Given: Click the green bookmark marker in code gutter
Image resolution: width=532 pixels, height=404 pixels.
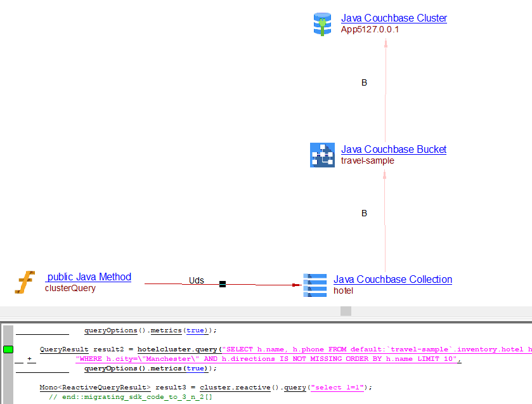Looking at the screenshot, I should tap(8, 349).
